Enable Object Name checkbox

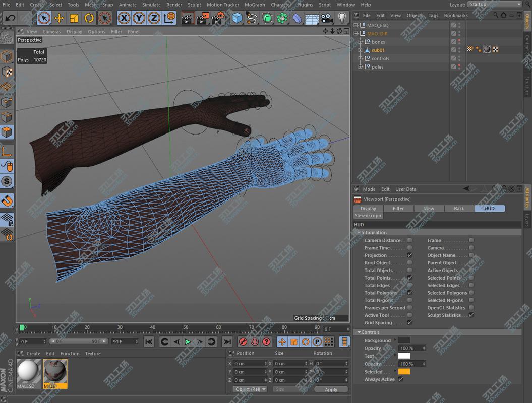tap(471, 255)
